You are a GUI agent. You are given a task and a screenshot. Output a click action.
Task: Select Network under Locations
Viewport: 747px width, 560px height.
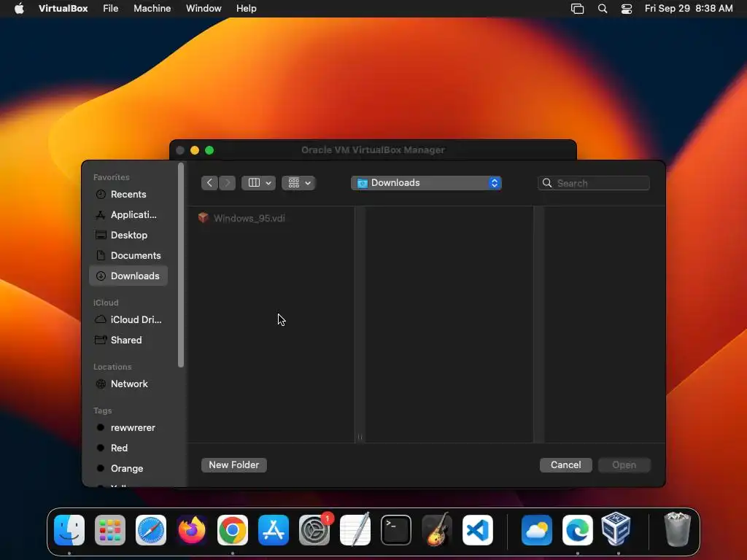128,384
